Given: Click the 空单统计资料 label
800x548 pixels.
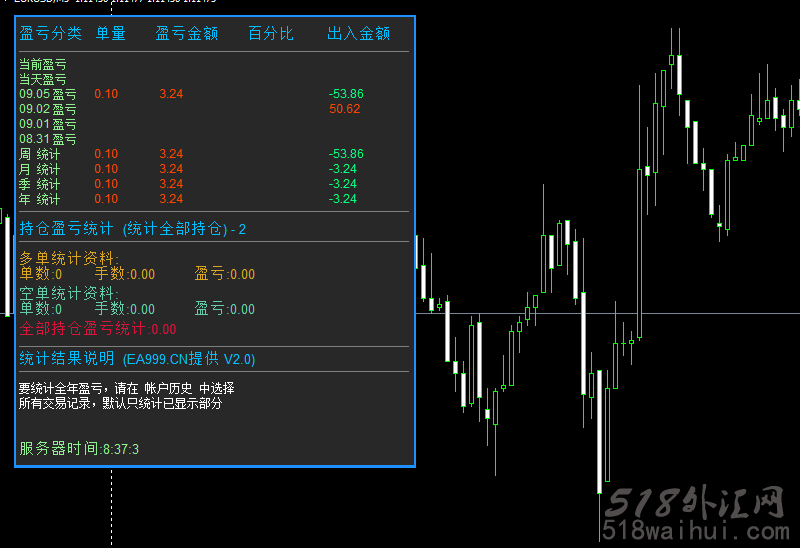Looking at the screenshot, I should click(68, 293).
